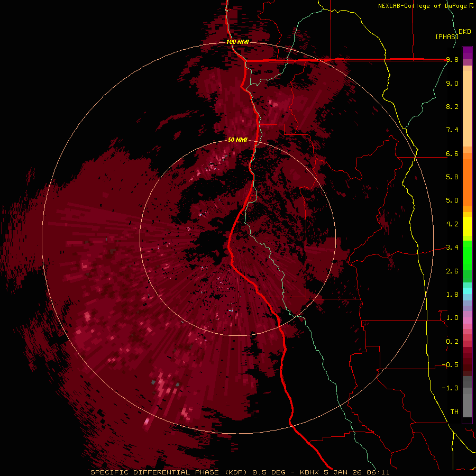Click the orange segment of the color bar
This screenshot has height=476, width=476.
click(467, 182)
